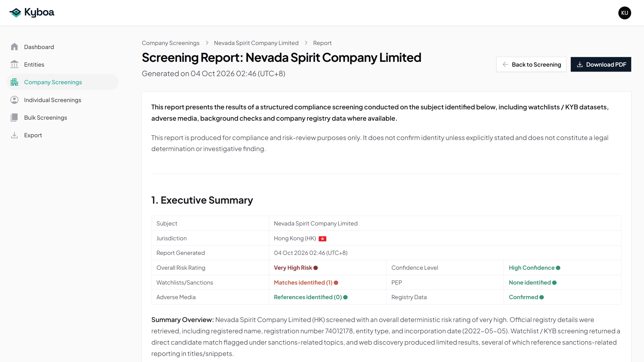This screenshot has width=644, height=362.
Task: Follow Nevada Spirit Company Limited breadcrumb
Action: coord(256,43)
